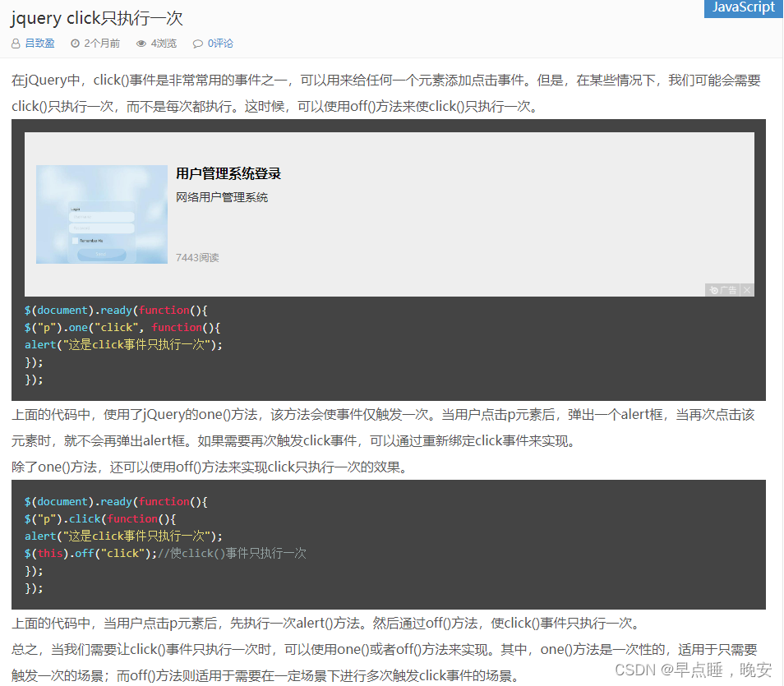Click the author profile person icon
Viewport: 784px width, 686px height.
click(x=16, y=44)
